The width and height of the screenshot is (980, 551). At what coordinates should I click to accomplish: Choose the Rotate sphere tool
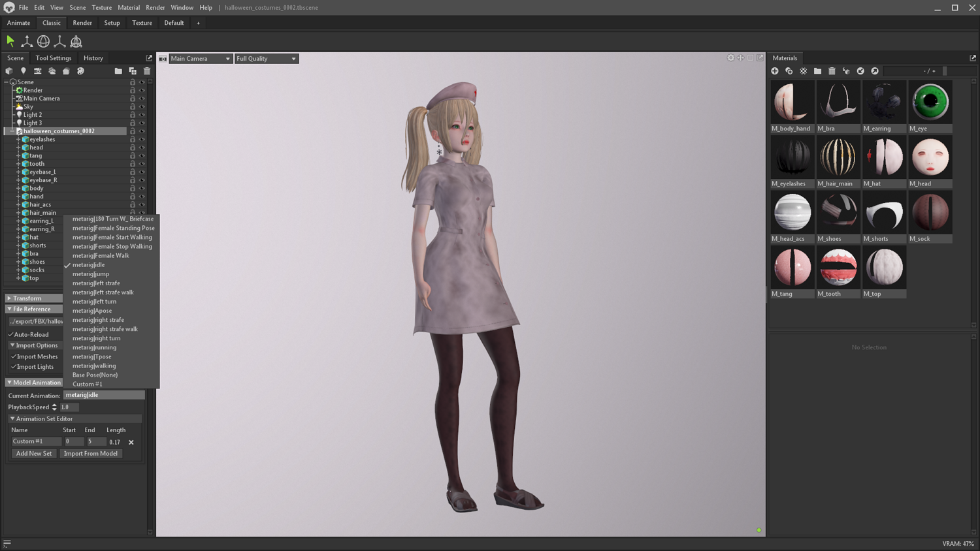click(43, 41)
